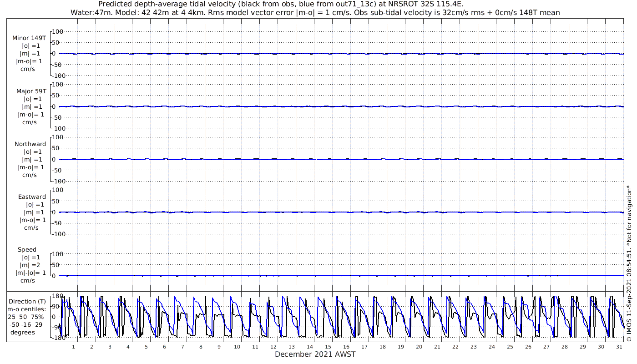The height and width of the screenshot is (364, 637).
Task: Click the 'December 2021 AWST' axis title
Action: click(315, 354)
